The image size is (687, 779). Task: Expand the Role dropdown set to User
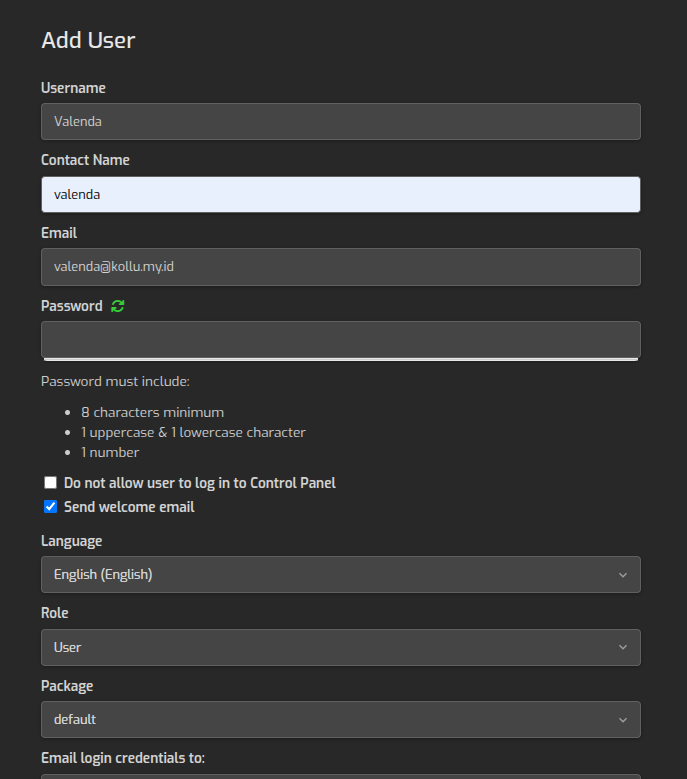[340, 647]
